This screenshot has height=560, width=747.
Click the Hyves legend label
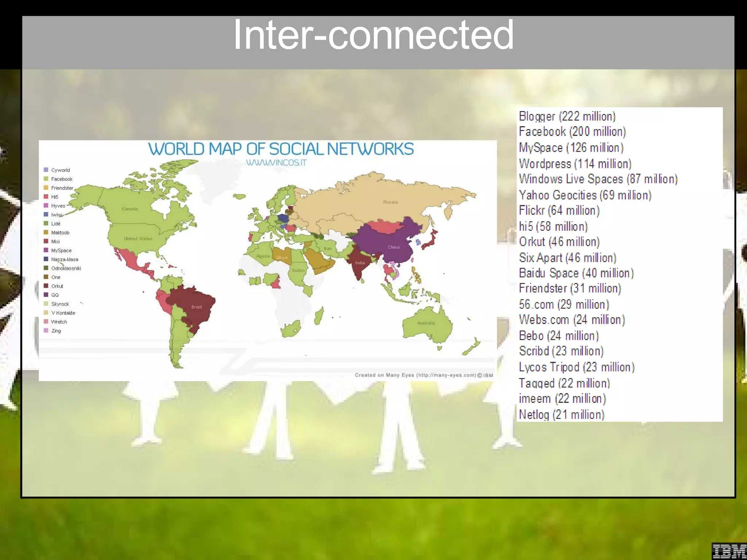[x=58, y=206]
